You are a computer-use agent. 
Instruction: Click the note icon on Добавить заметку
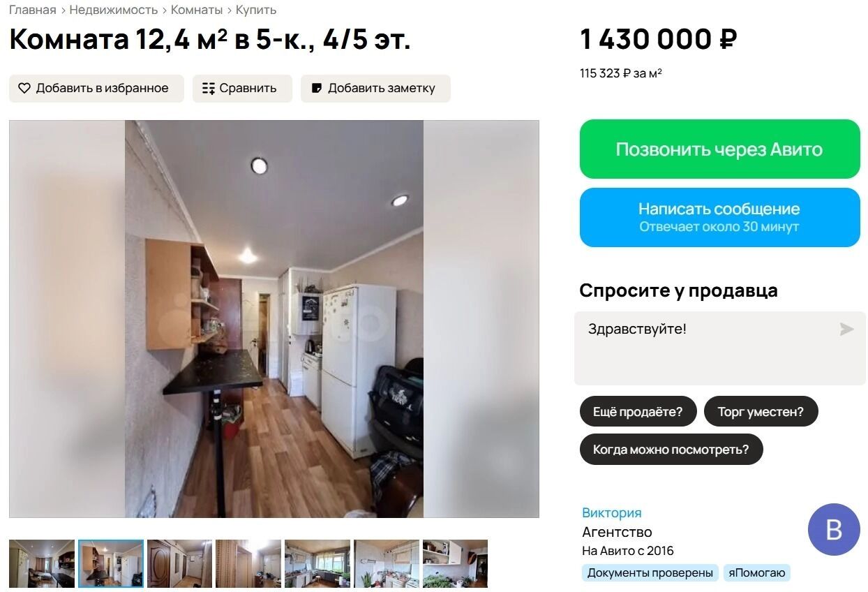(x=317, y=89)
